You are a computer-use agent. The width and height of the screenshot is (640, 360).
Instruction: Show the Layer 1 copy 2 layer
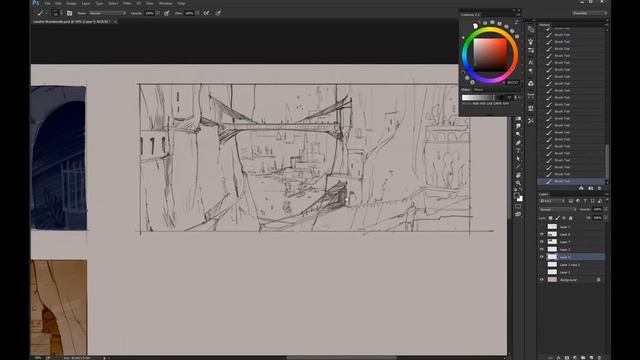(542, 264)
